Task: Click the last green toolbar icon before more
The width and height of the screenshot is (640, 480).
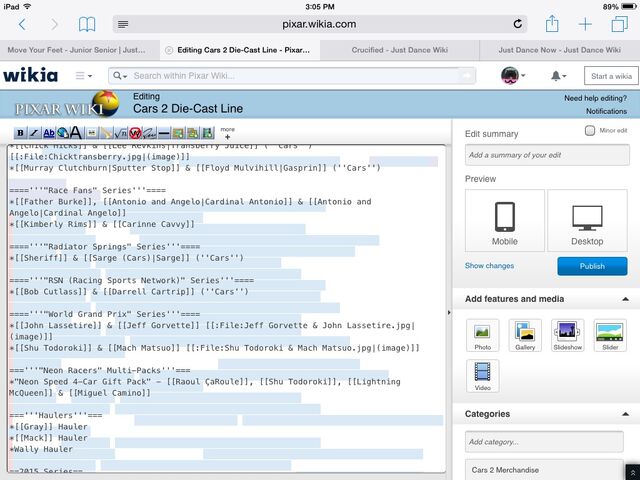Action: [208, 133]
